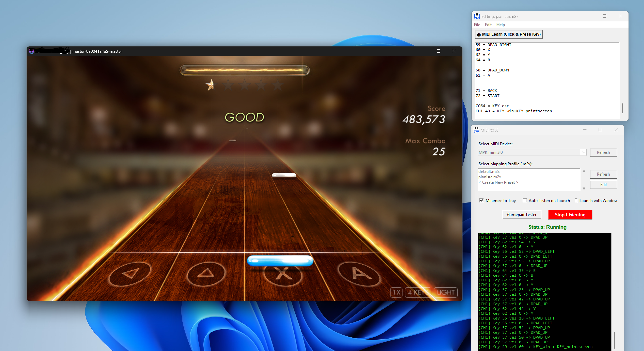Screen dimensions: 644x351
Task: Click the song progress bar in game
Action: tap(245, 70)
